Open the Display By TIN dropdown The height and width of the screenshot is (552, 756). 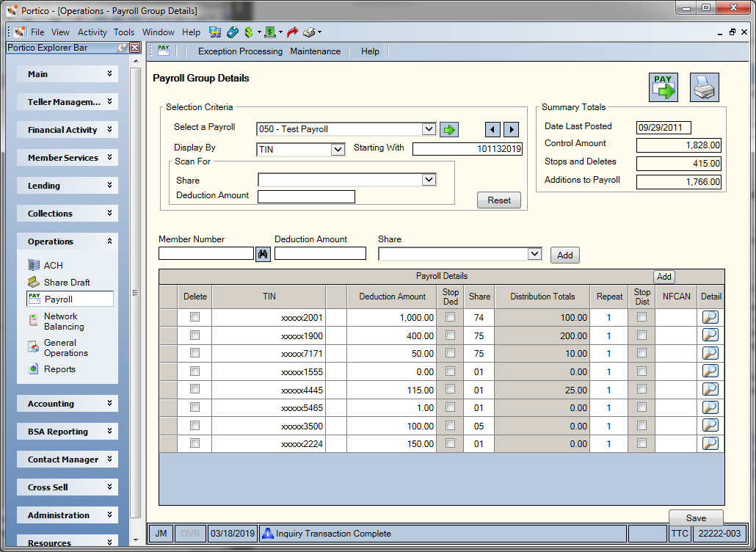[338, 150]
